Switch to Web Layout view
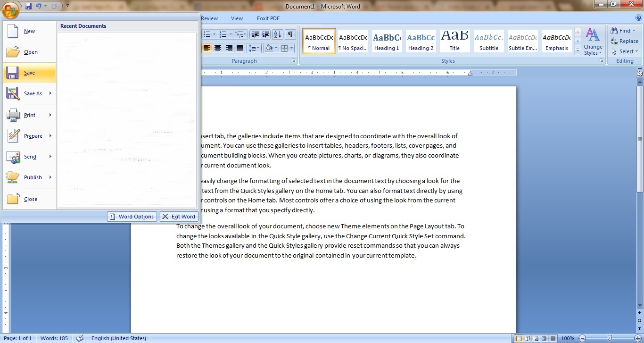 [536, 338]
